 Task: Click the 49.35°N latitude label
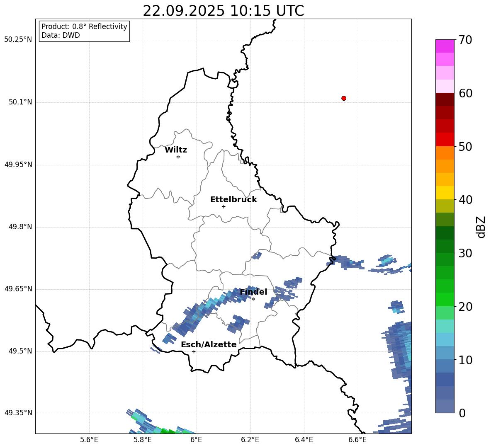pyautogui.click(x=18, y=413)
